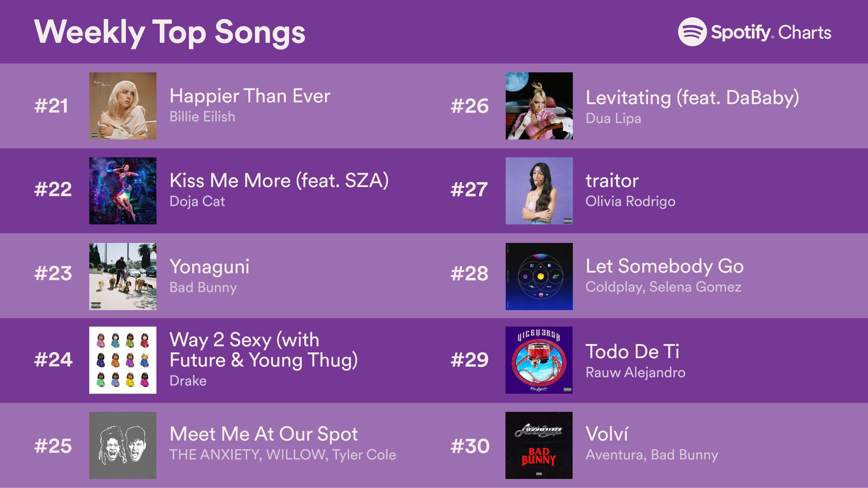Open the Happier Than Ever song title

coord(250,96)
